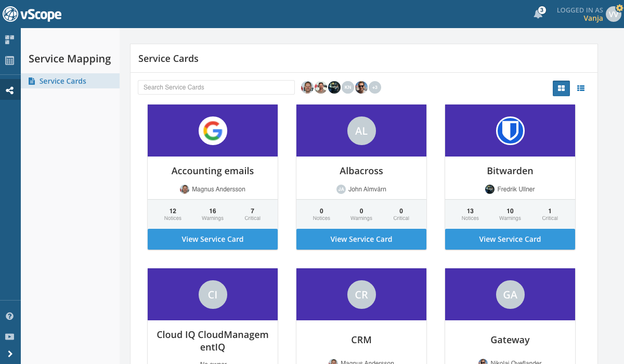This screenshot has height=364, width=624.
Task: Click the Service Cards page heading
Action: click(168, 59)
